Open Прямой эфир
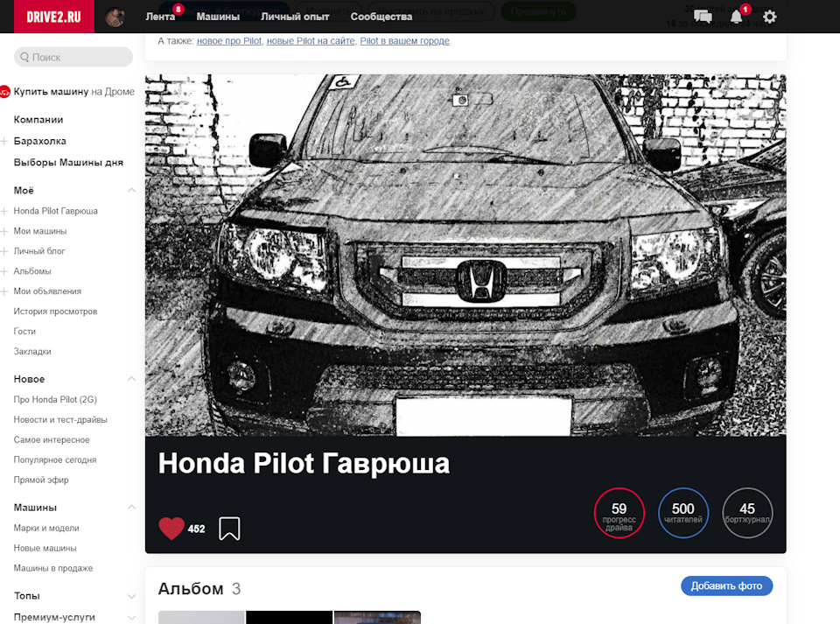Screen dimensions: 840x624 pyautogui.click(x=41, y=480)
